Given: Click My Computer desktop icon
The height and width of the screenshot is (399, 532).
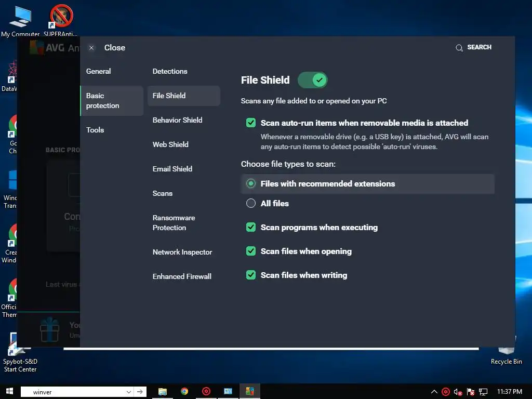Looking at the screenshot, I should [20, 20].
